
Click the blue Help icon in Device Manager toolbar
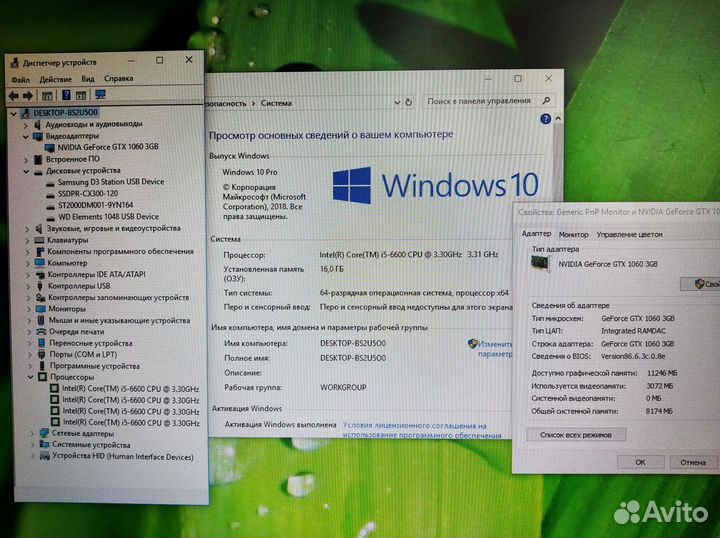click(65, 96)
